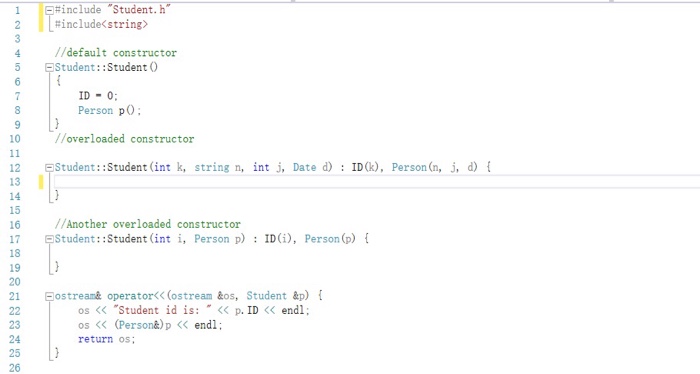Click "Person(n, j, d)" initializer
This screenshot has height=374, width=700.
click(x=434, y=167)
